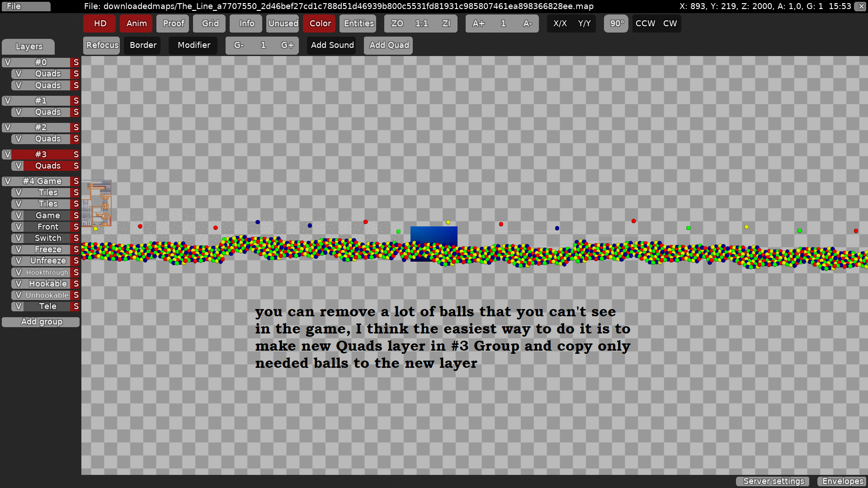This screenshot has width=868, height=488.
Task: Toggle visibility of the Hookable layer
Action: click(19, 284)
